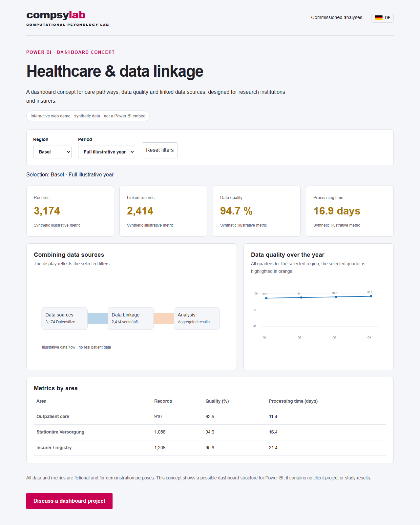Click the compsylab logo
The height and width of the screenshot is (525, 420).
pos(68,18)
